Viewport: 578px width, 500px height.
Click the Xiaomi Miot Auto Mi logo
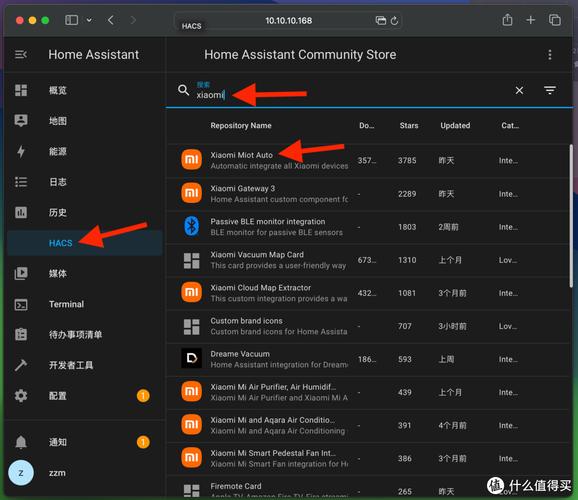pyautogui.click(x=191, y=160)
